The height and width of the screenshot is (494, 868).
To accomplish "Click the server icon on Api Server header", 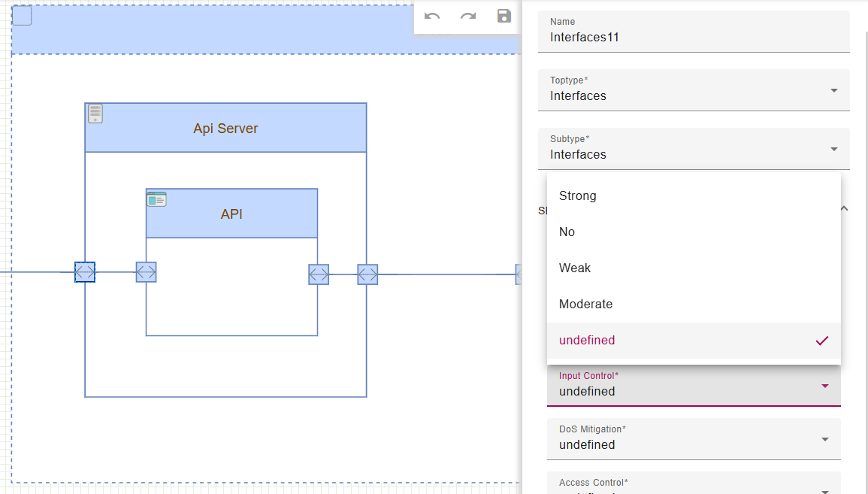I will (x=95, y=113).
